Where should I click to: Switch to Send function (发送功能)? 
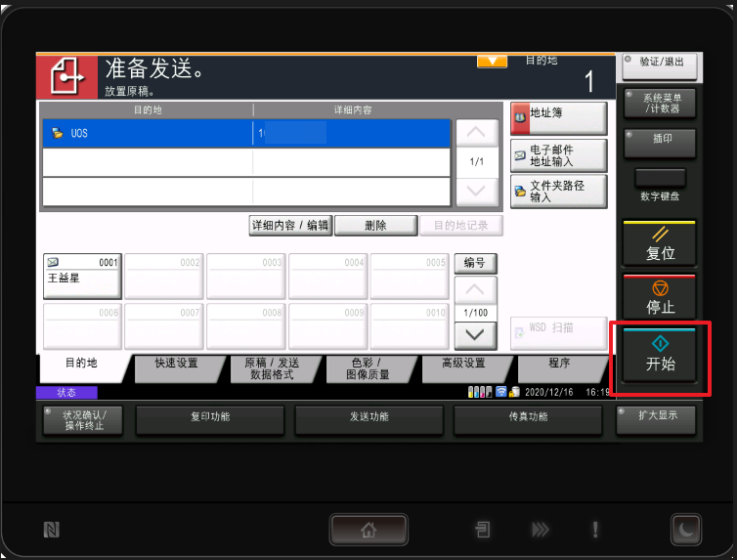click(x=368, y=420)
